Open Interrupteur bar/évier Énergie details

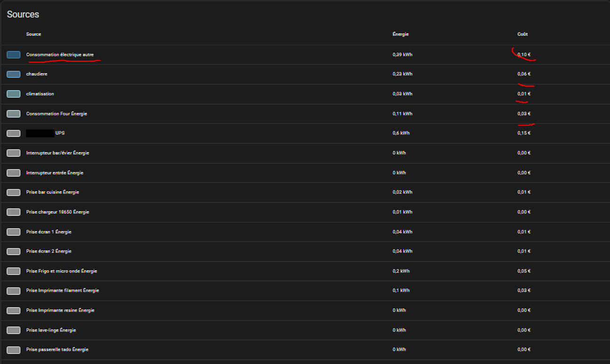(x=58, y=153)
